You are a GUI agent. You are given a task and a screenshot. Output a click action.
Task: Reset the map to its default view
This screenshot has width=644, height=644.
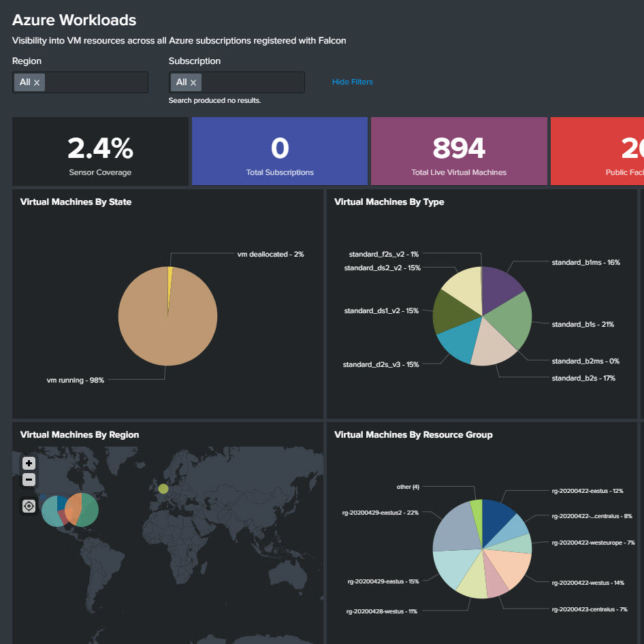[x=29, y=506]
